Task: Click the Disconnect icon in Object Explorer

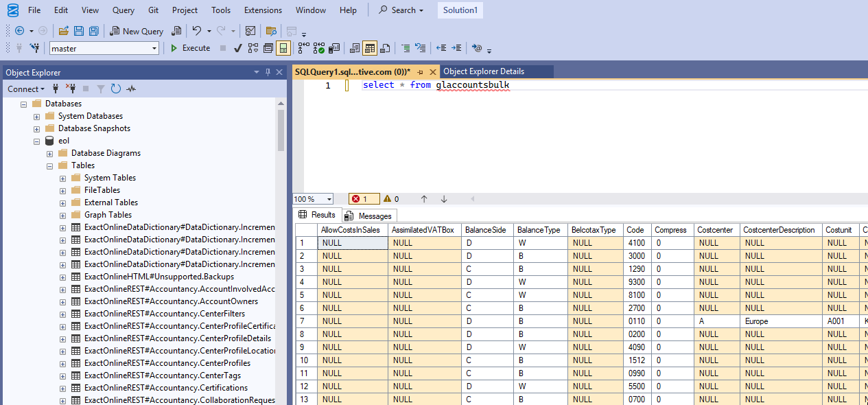Action: pyautogui.click(x=71, y=89)
